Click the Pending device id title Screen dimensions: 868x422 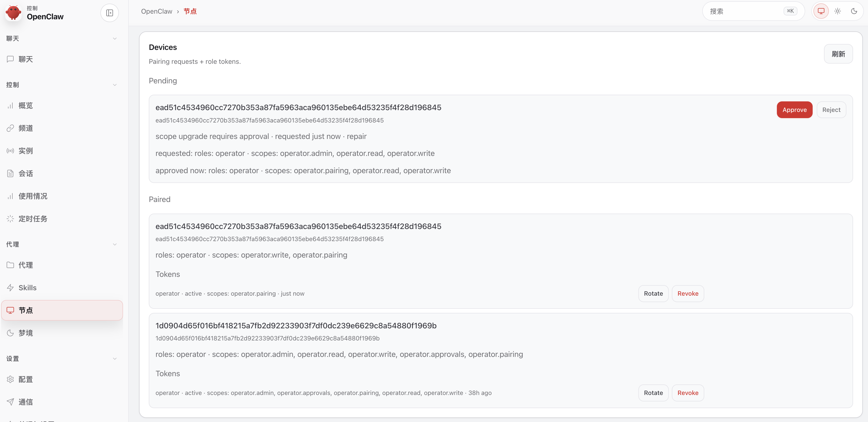298,108
